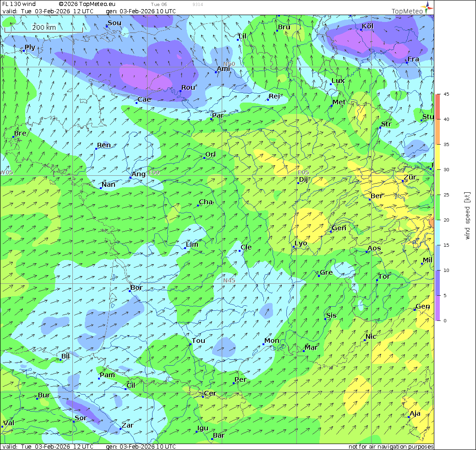Click the 200 km scale bar
Viewport: 476px width, 450px height.
click(44, 28)
